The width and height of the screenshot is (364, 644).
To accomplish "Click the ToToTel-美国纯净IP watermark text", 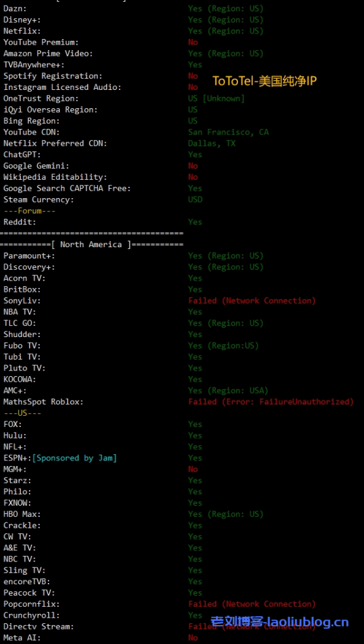I will click(x=264, y=81).
